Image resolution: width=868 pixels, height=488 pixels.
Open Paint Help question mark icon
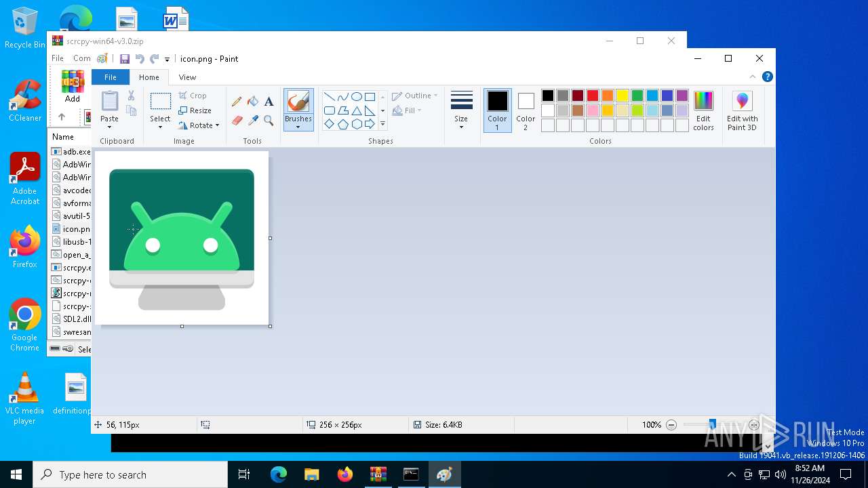(767, 77)
